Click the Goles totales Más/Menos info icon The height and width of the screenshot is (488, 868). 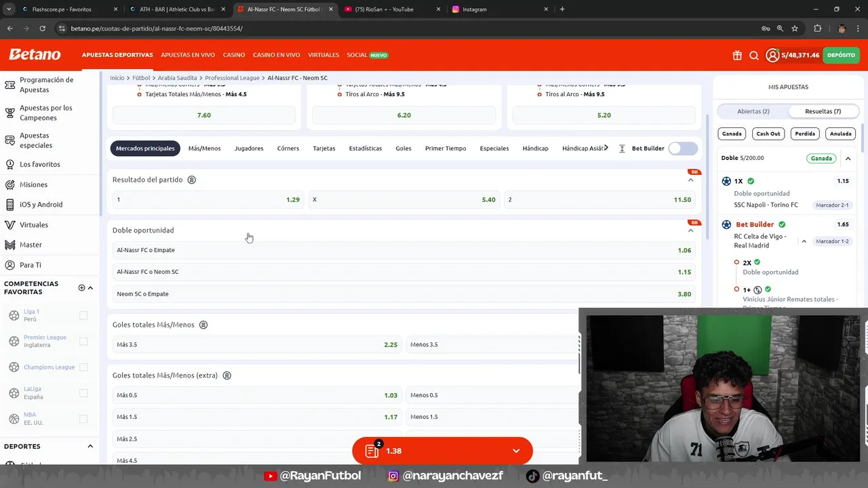[x=203, y=325]
